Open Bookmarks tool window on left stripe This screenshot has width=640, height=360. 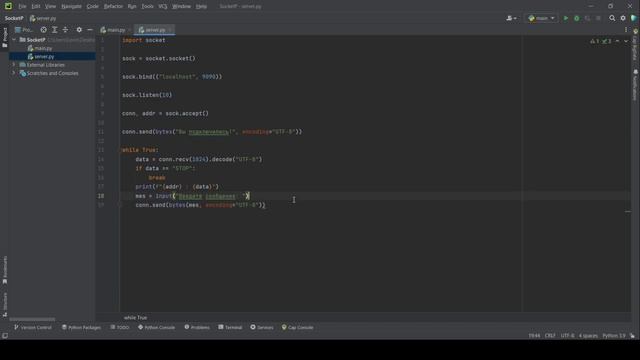[x=5, y=270]
